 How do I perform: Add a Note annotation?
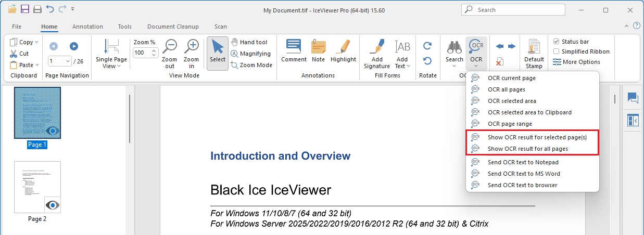(x=319, y=51)
